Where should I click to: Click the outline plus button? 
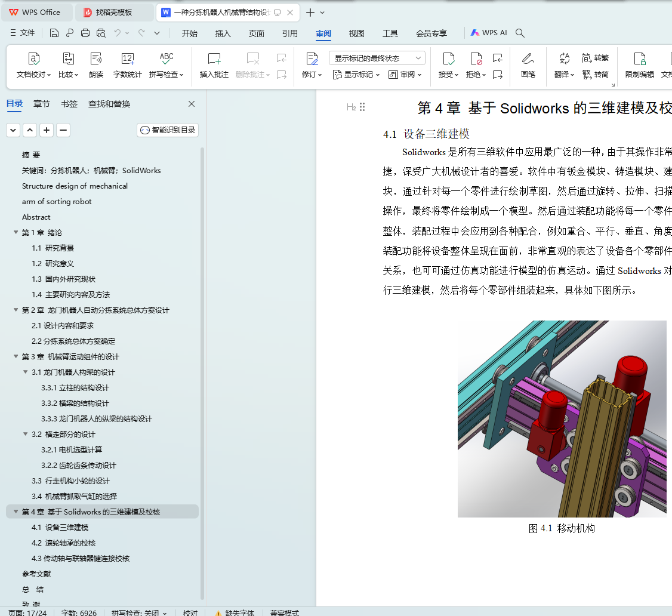47,130
